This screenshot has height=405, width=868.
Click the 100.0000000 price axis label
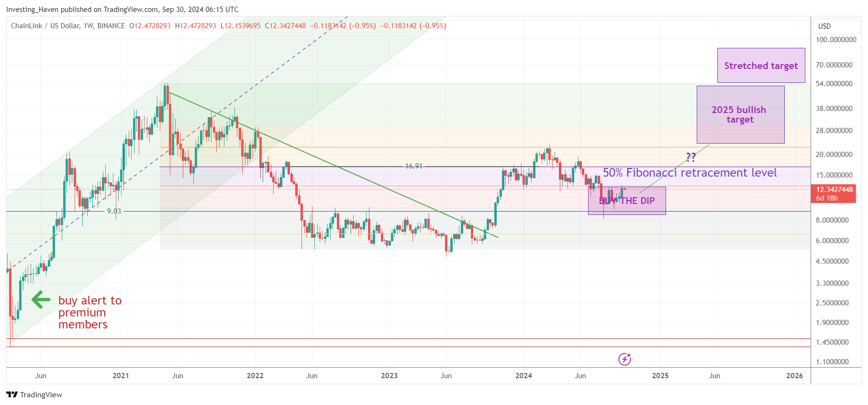836,40
